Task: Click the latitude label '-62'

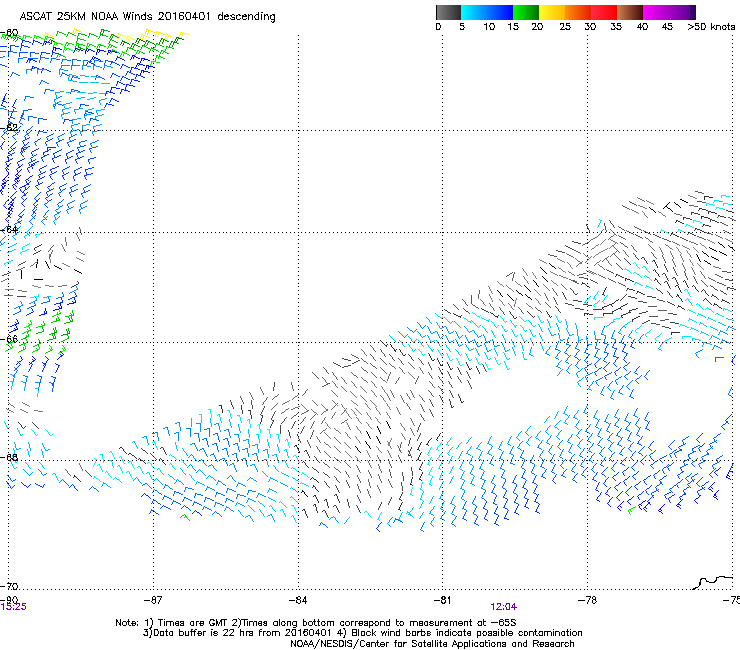Action: (9, 127)
